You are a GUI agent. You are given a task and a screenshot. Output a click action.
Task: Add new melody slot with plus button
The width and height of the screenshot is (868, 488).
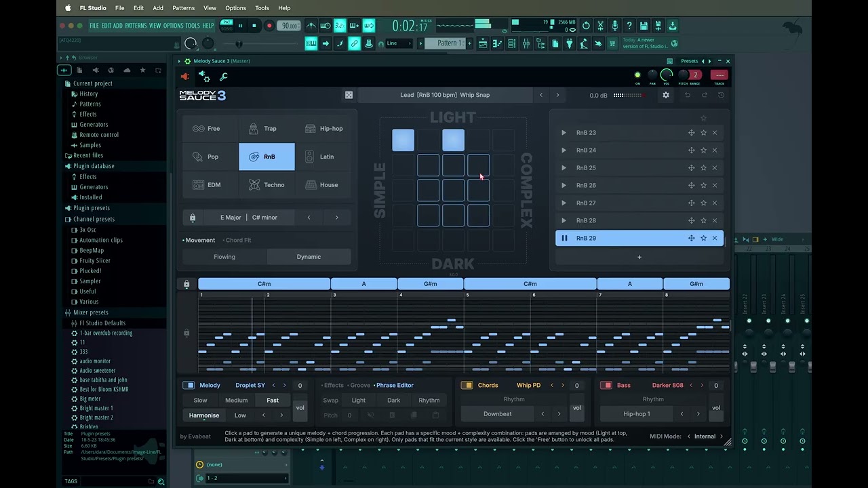point(639,257)
